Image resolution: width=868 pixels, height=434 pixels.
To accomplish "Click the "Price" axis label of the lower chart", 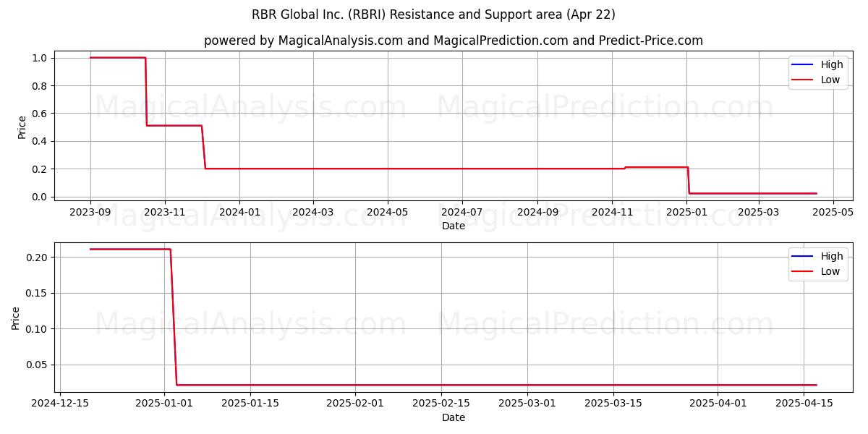I will click(16, 318).
